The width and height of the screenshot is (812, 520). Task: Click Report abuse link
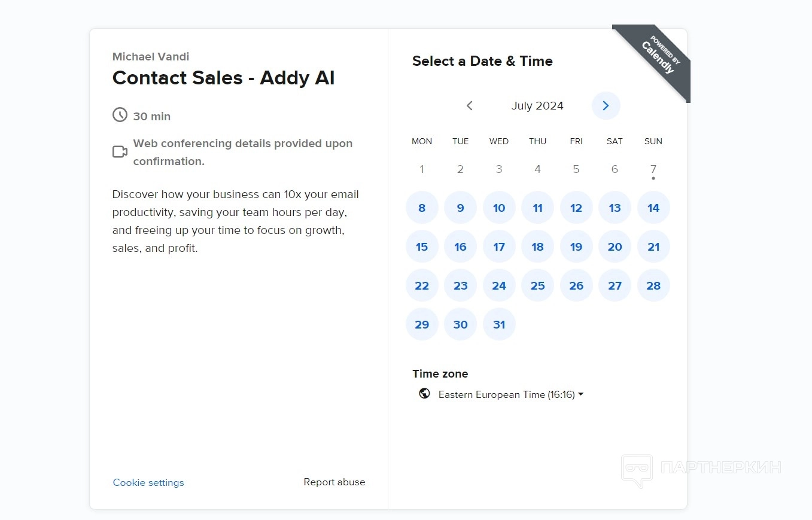(x=334, y=482)
